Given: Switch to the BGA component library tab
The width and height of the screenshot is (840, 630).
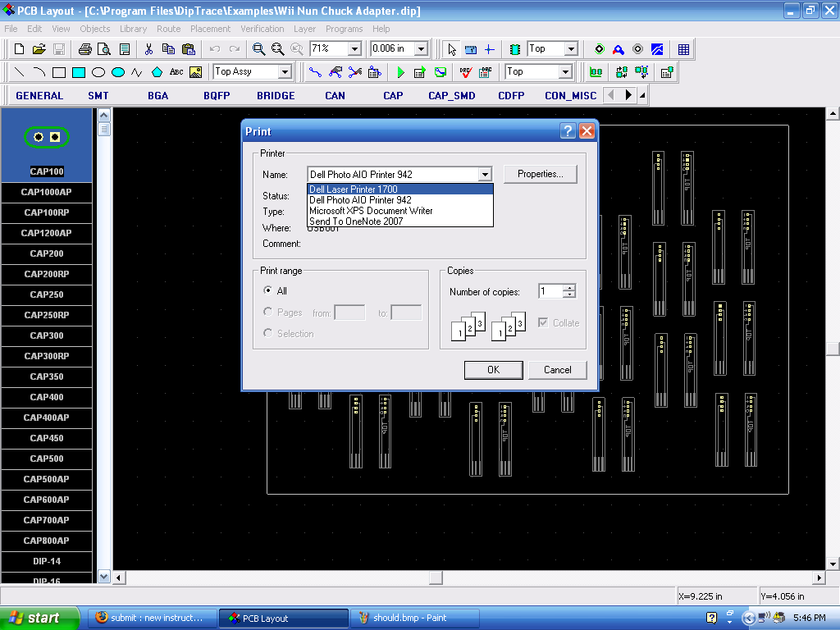Looking at the screenshot, I should pyautogui.click(x=157, y=95).
